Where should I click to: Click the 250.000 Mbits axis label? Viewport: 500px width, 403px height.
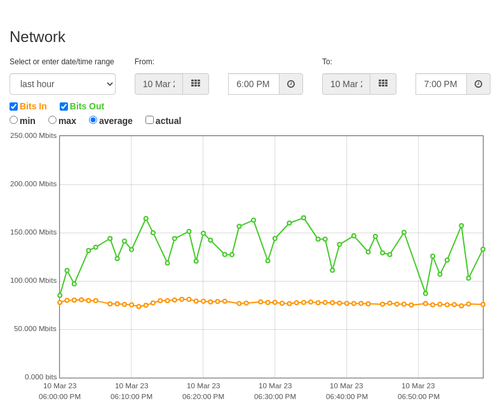33,136
